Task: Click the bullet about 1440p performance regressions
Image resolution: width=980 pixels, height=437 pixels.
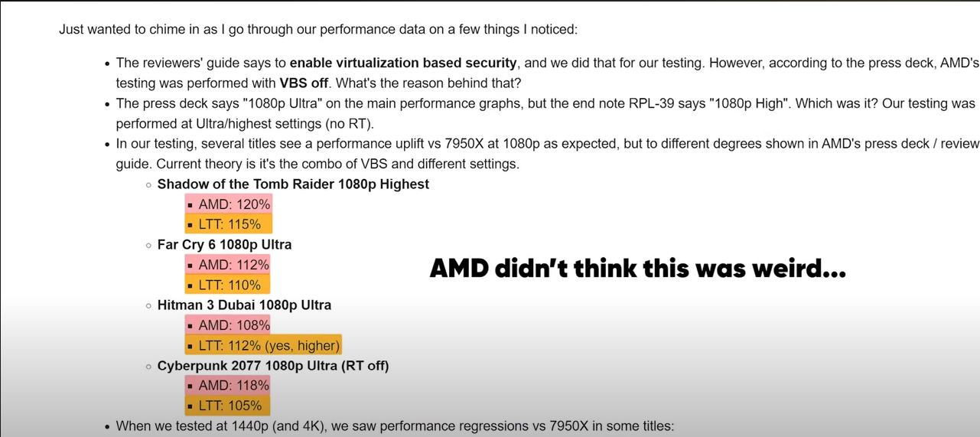Action: tap(395, 426)
